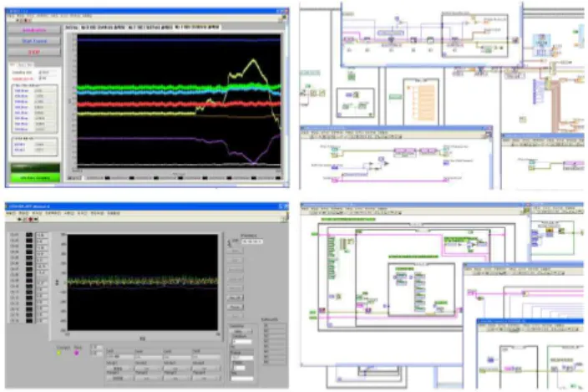Open first menu in top-left window menu bar
Screen dimensions: 588x392
click(x=10, y=16)
